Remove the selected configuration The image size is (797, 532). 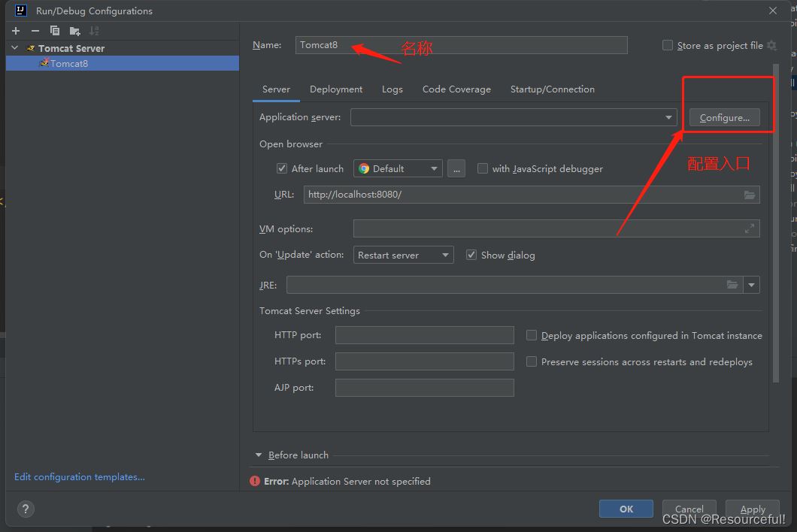point(35,31)
